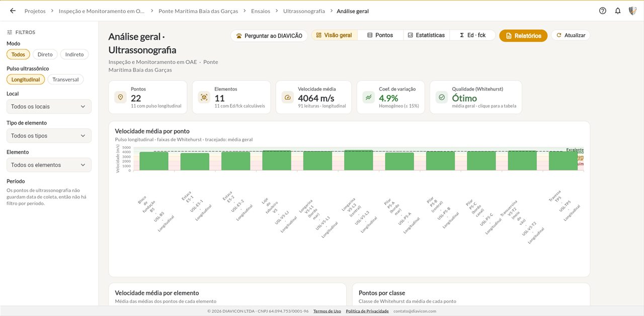Click Análise geral breadcrumb text
Viewport: 644px width, 316px height.
pos(353,11)
